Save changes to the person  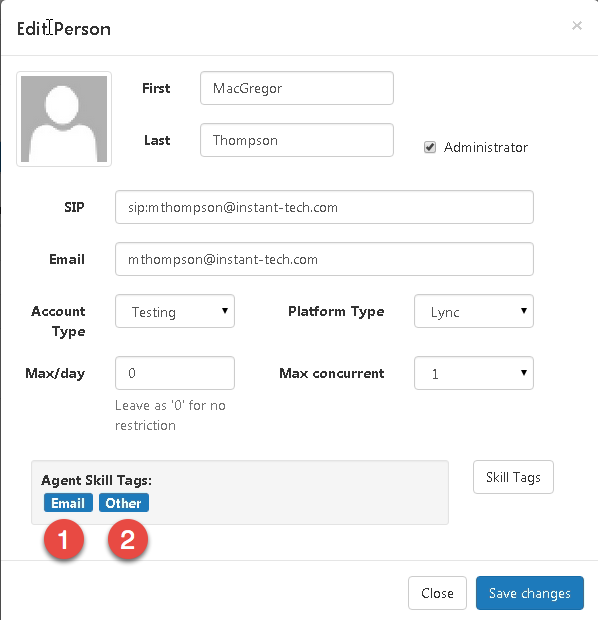(x=530, y=593)
